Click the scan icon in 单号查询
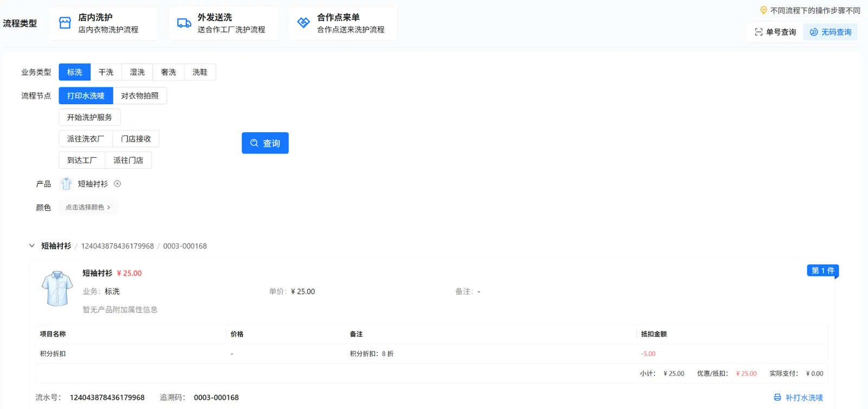Image resolution: width=868 pixels, height=409 pixels. tap(758, 32)
